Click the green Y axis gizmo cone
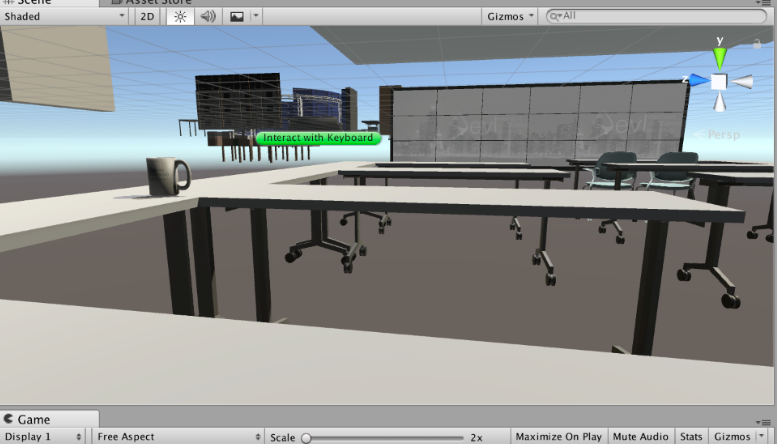The width and height of the screenshot is (777, 444). point(720,58)
